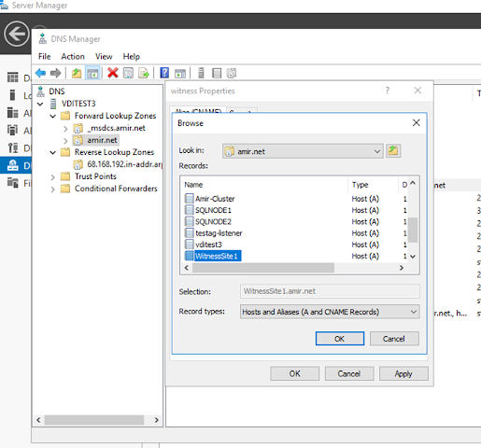Collapse Forward Lookup Zones
Screen dimensions: 481x448
tap(53, 116)
